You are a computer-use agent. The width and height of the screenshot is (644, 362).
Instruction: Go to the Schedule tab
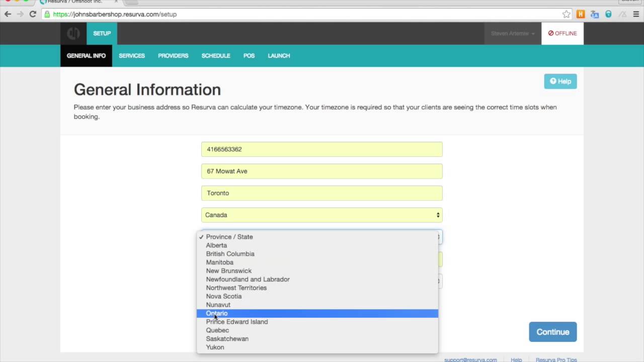(216, 56)
